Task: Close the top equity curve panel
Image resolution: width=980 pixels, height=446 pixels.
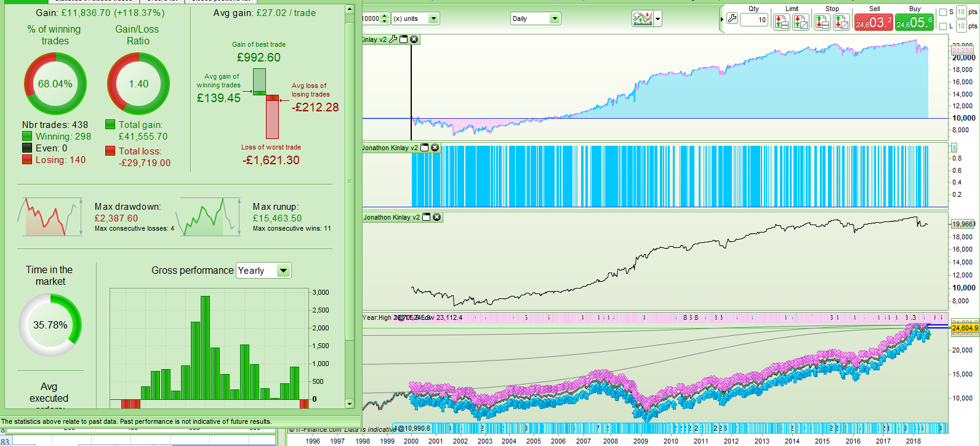Action: [x=414, y=39]
